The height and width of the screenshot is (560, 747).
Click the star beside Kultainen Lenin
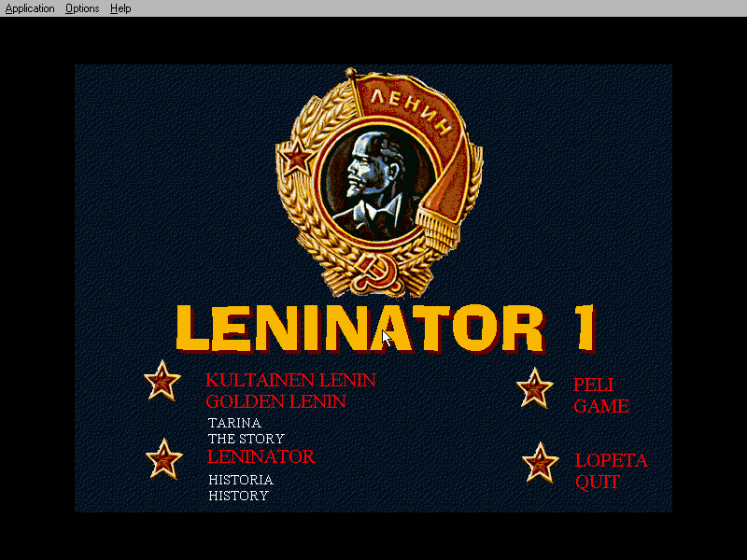(x=162, y=381)
